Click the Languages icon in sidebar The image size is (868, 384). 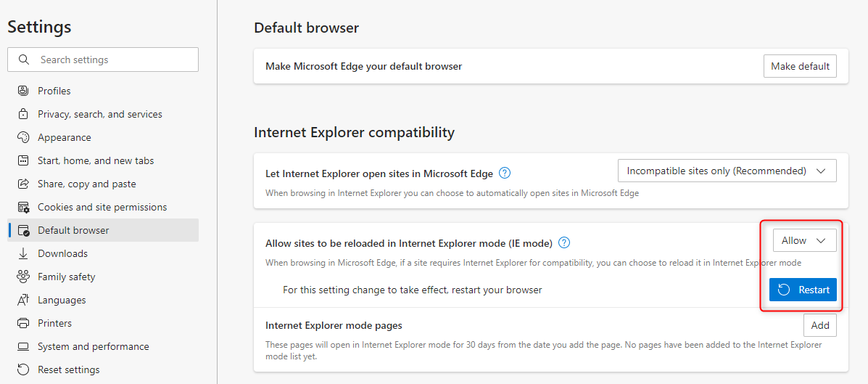[23, 300]
